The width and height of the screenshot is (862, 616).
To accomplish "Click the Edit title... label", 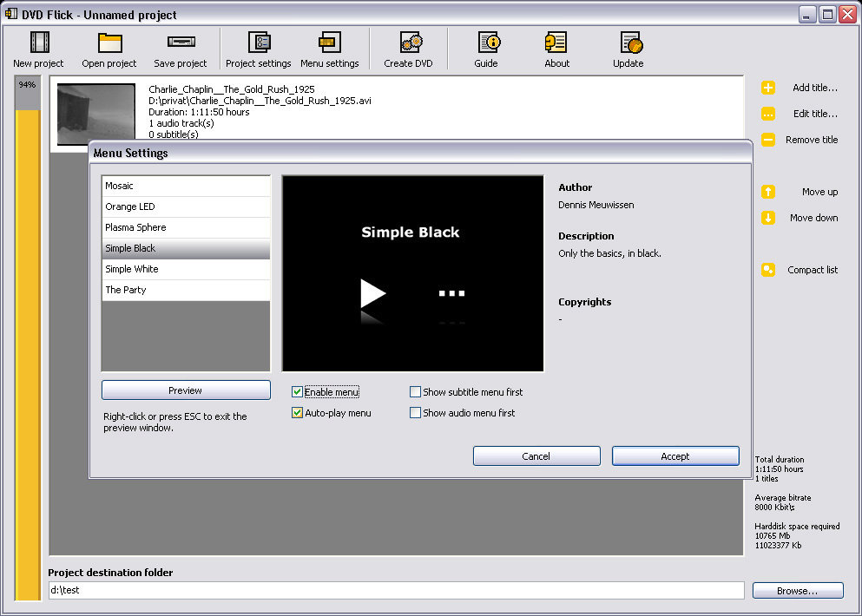I will 815,114.
